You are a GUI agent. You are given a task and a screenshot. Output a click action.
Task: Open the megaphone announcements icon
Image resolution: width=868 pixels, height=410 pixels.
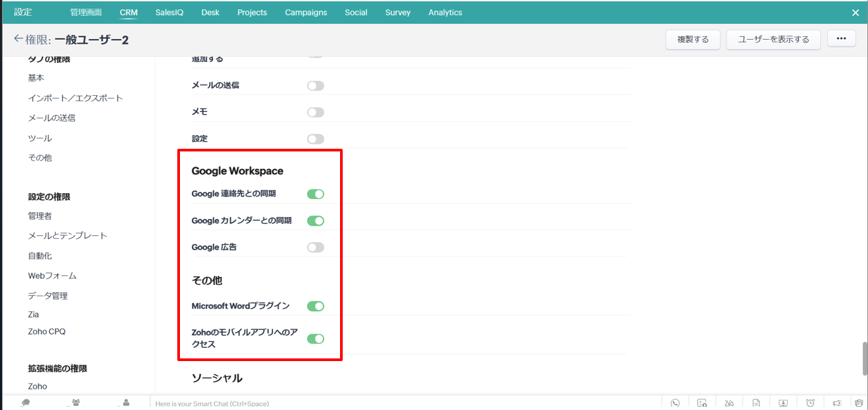tap(837, 403)
